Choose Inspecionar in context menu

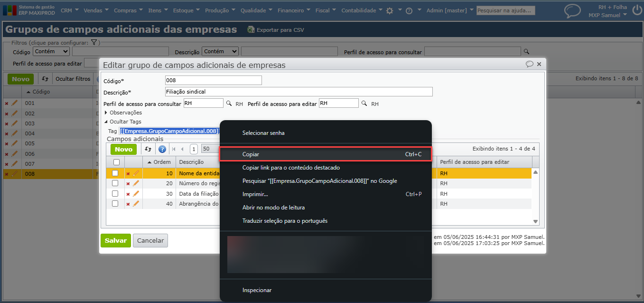pyautogui.click(x=326, y=290)
